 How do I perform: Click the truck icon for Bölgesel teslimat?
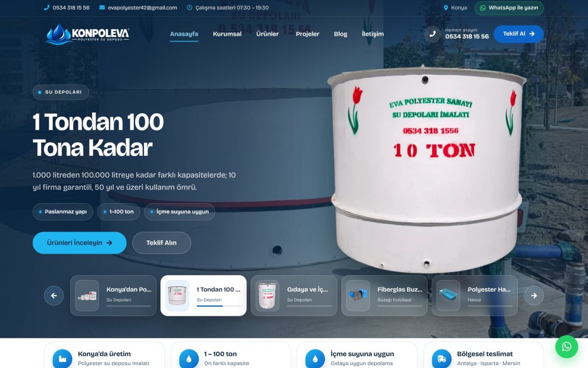click(441, 359)
